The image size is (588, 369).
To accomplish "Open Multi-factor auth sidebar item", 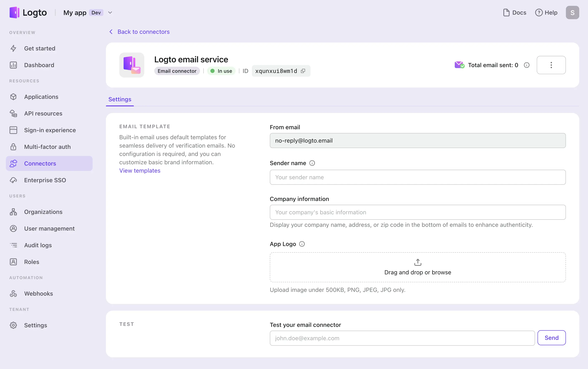I will [49, 147].
